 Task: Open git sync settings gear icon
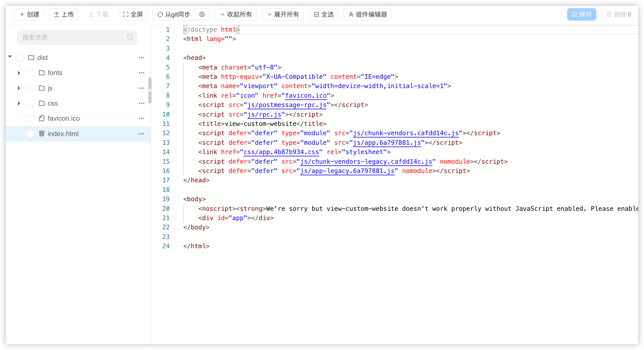(202, 15)
